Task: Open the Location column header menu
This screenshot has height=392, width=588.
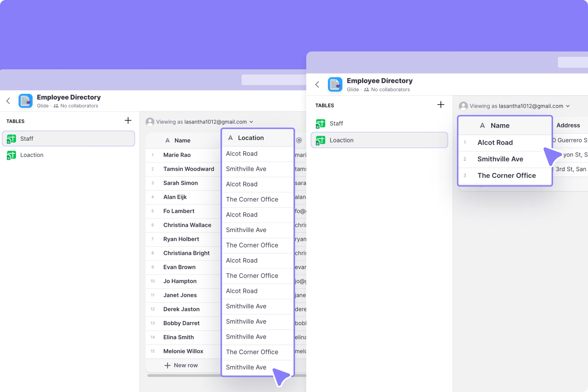Action: point(251,138)
